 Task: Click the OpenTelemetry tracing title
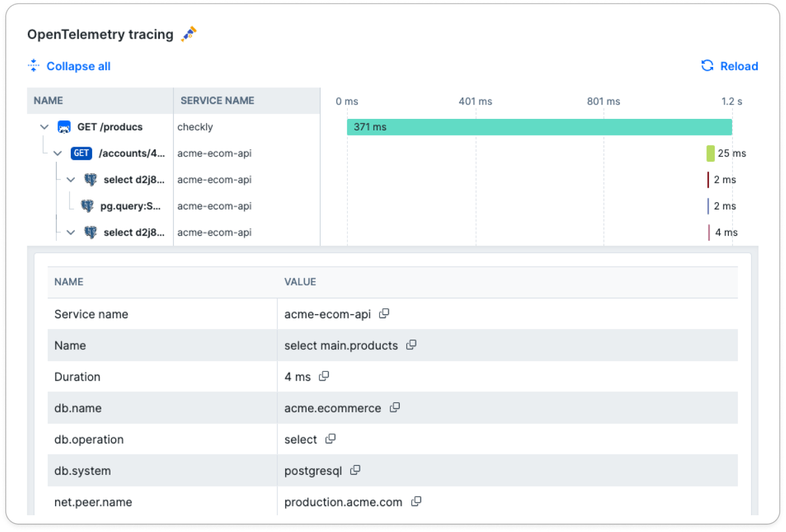[100, 35]
